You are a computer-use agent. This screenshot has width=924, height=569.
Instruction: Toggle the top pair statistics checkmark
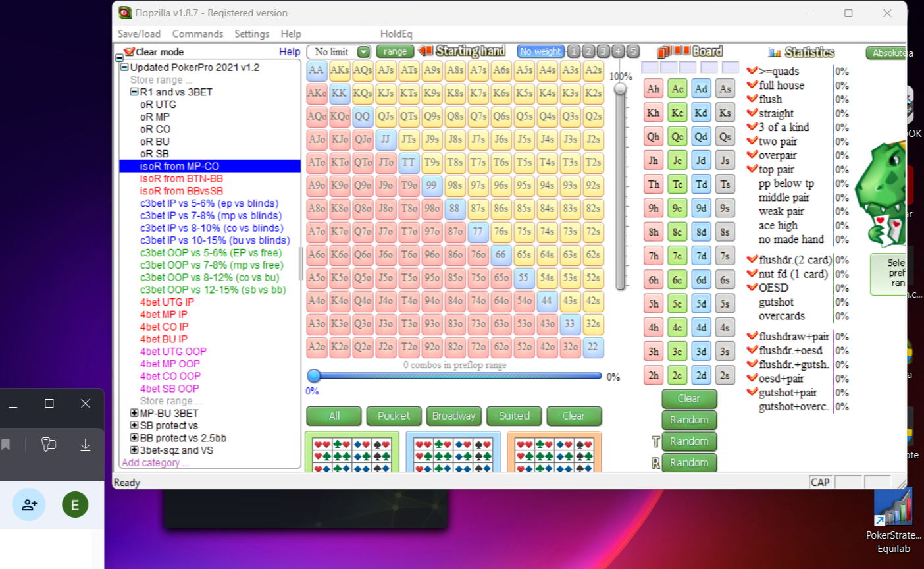(x=752, y=169)
